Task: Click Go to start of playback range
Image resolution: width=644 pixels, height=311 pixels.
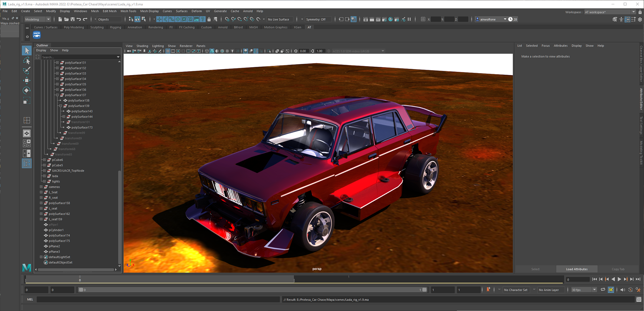Action: tap(595, 279)
